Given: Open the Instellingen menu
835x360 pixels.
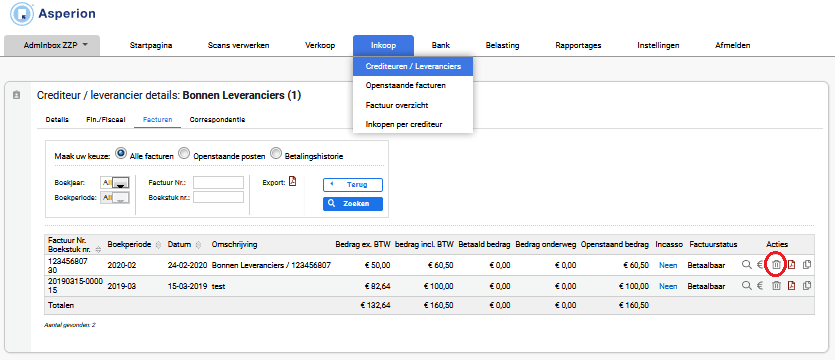Looking at the screenshot, I should click(x=658, y=45).
